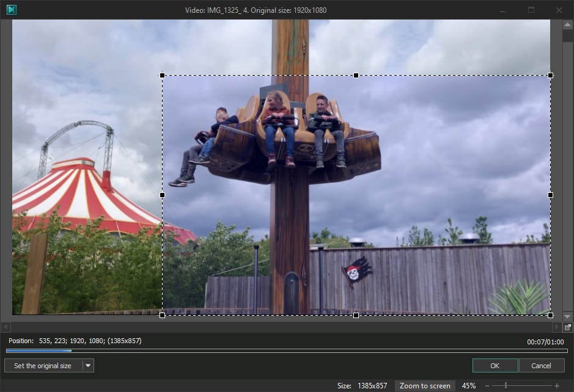Viewport: 574px width, 392px height.
Task: Click the zoom in plus icon
Action: click(557, 386)
